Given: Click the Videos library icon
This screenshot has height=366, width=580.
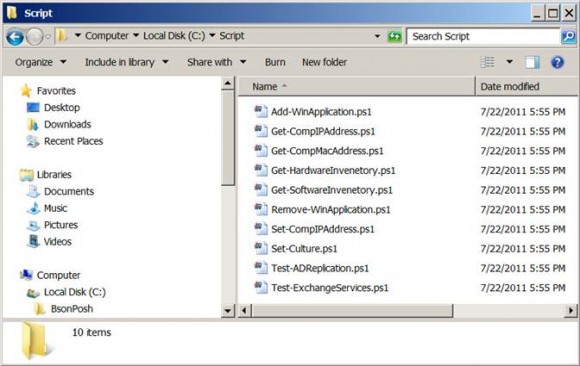Looking at the screenshot, I should pyautogui.click(x=33, y=241).
